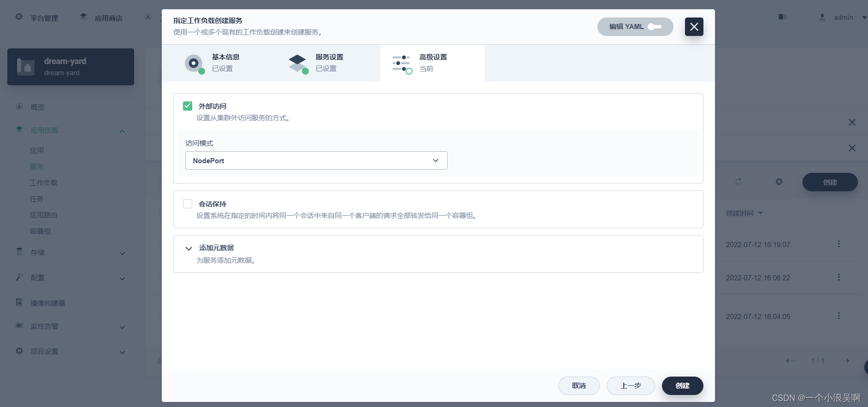Go to previous page arrow

pyautogui.click(x=791, y=360)
